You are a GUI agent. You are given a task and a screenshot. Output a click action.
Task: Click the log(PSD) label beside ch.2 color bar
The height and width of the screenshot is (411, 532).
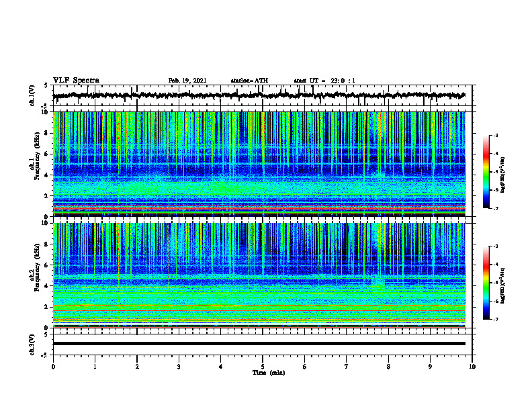(x=503, y=286)
